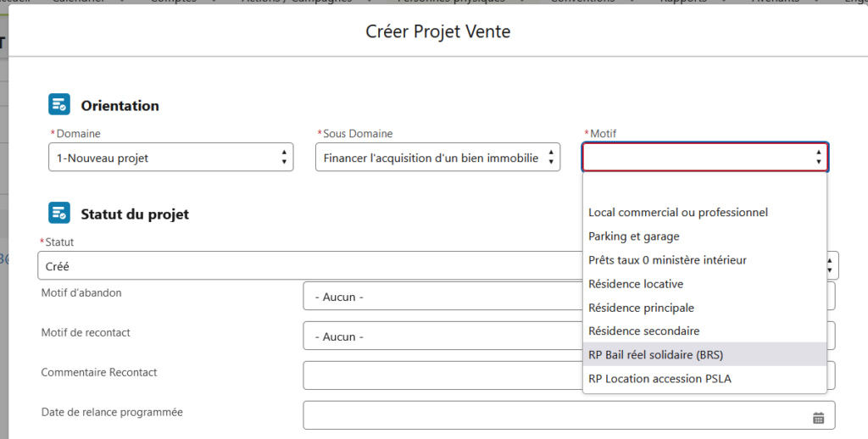Select Local commercial ou professionnel option
868x439 pixels.
678,212
